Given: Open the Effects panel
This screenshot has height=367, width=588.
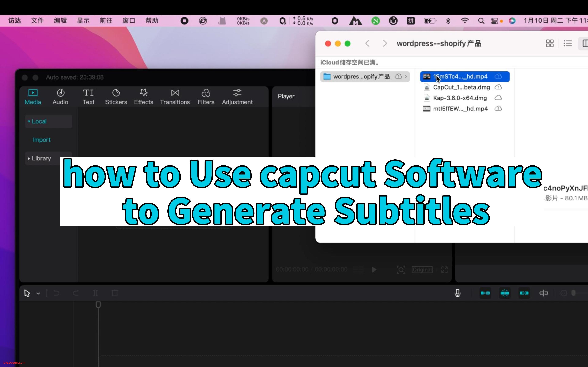Looking at the screenshot, I should (x=143, y=96).
